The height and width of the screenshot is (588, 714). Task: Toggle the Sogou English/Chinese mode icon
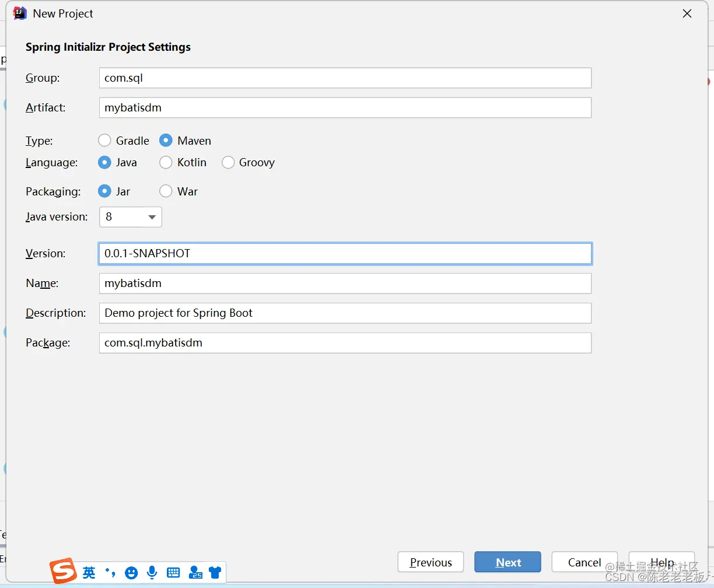click(89, 573)
